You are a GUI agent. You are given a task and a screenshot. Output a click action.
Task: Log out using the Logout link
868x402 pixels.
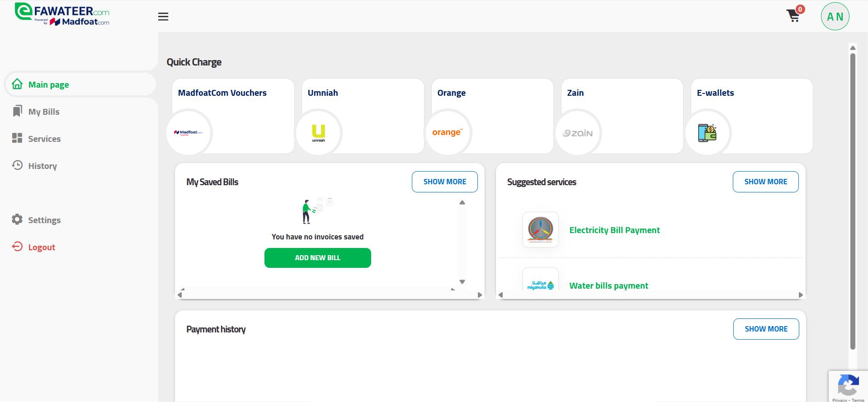(x=41, y=247)
